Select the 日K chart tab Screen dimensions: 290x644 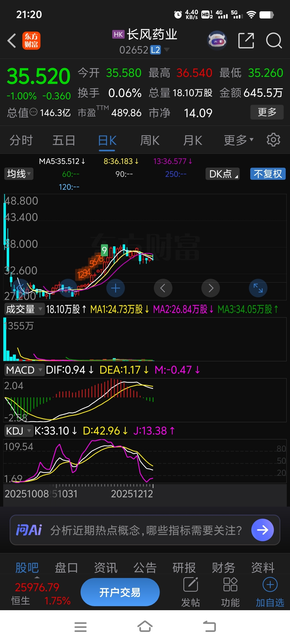pos(107,140)
